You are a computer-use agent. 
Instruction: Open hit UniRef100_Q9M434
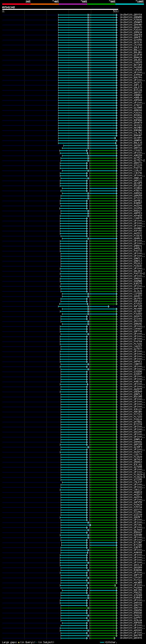[x=131, y=32]
